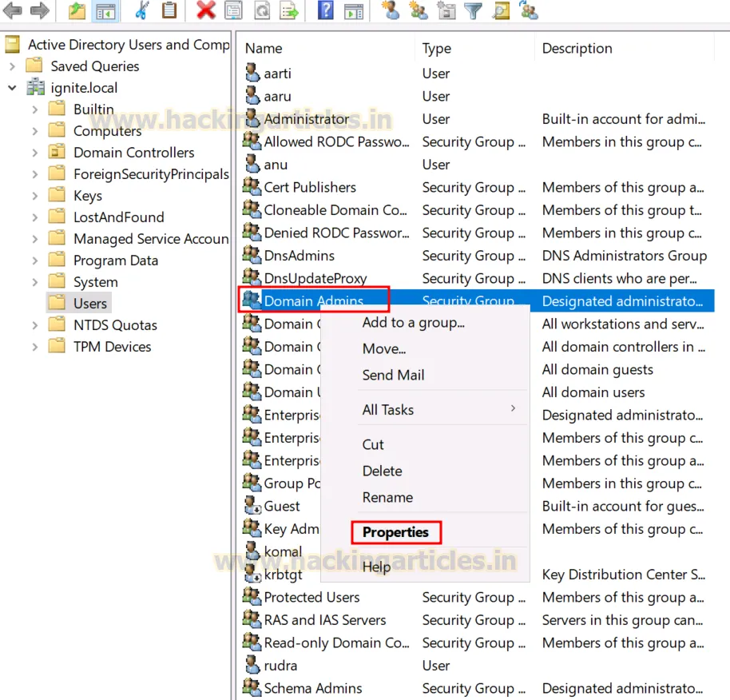Click the Create New User toolbar icon
The width and height of the screenshot is (730, 700).
391,10
